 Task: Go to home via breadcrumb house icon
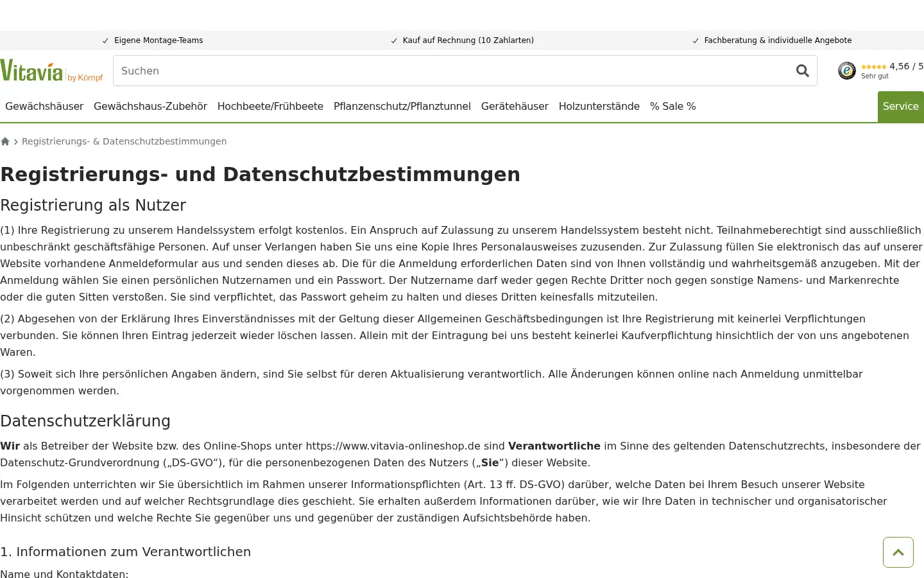[x=5, y=141]
